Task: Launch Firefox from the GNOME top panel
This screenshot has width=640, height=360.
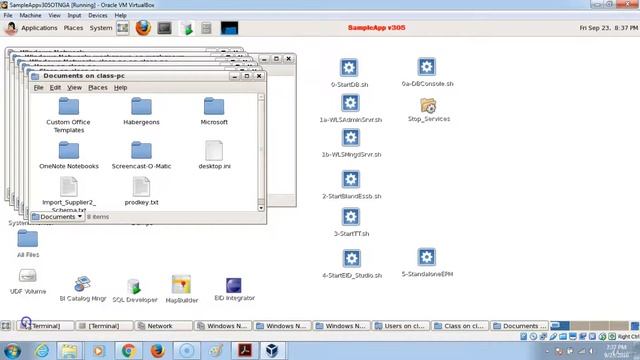Action: pyautogui.click(x=143, y=28)
